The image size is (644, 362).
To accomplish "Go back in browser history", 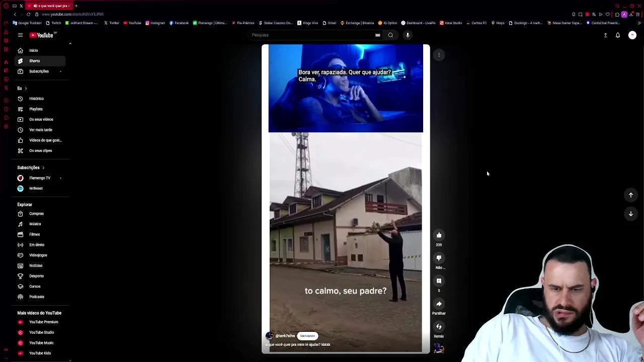I will pyautogui.click(x=15, y=14).
